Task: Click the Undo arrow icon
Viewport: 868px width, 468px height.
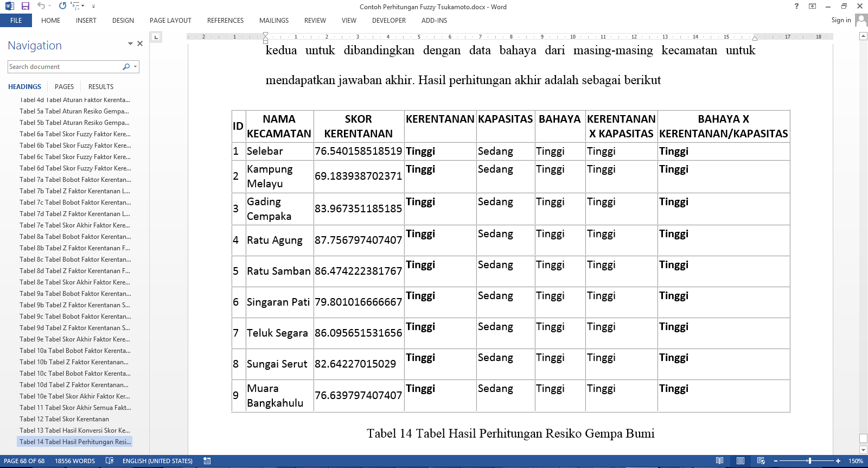Action: point(41,6)
